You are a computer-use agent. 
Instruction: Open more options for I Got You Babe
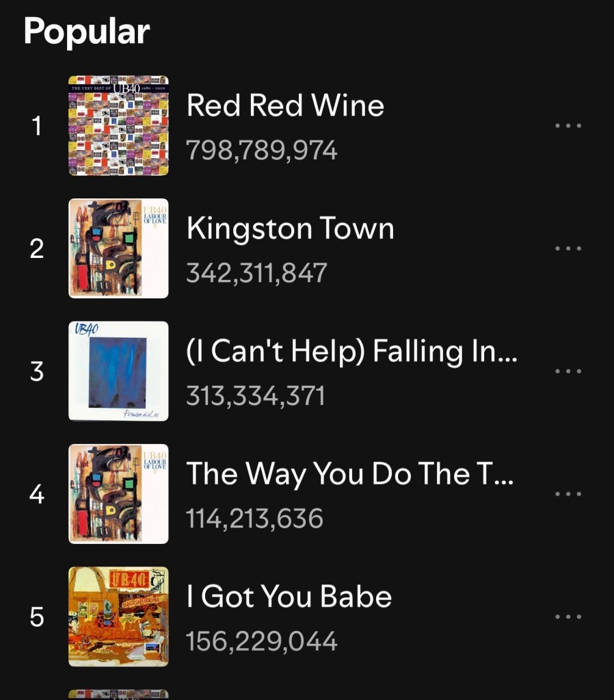point(568,617)
